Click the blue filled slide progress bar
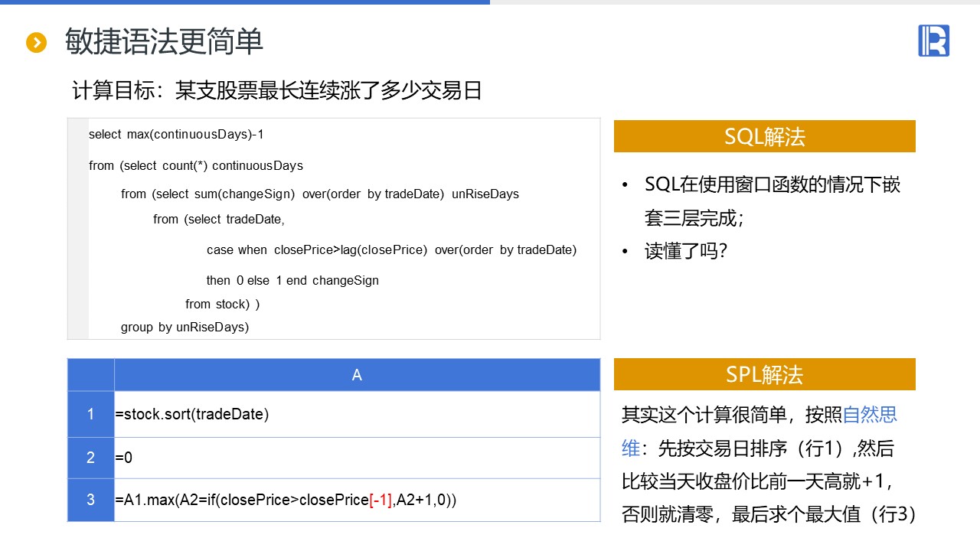Screen dimensions: 980x551 point(245,2)
